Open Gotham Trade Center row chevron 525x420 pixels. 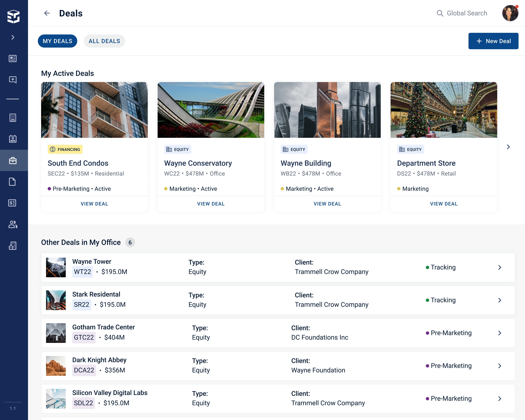coord(499,333)
